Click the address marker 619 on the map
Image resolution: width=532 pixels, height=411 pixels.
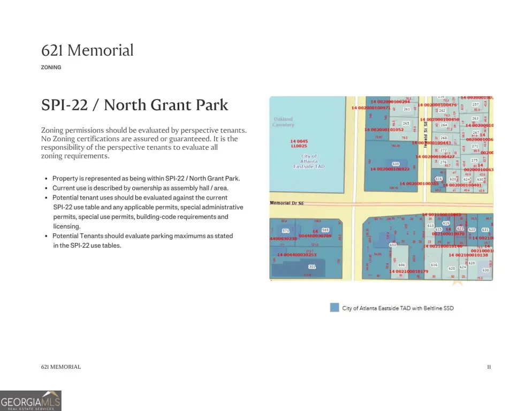coord(446,223)
